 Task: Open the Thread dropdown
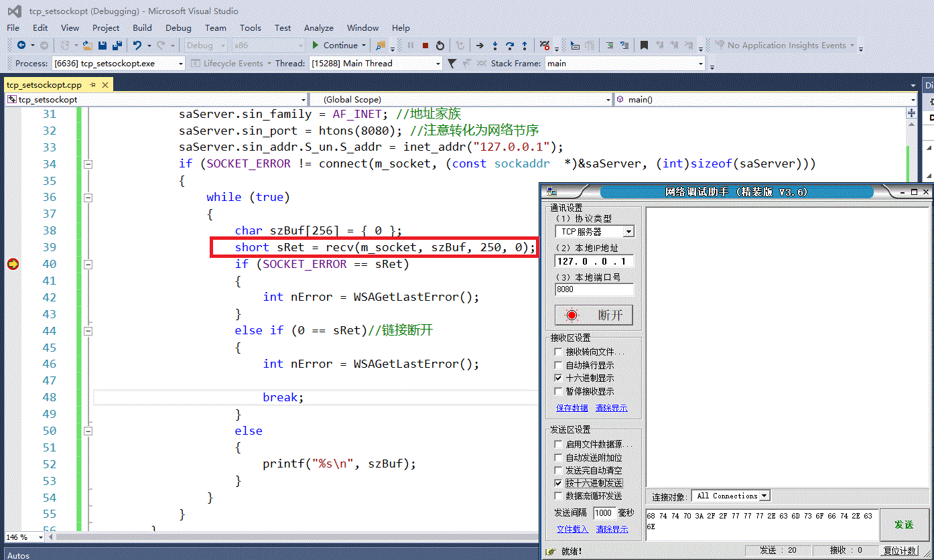(438, 64)
